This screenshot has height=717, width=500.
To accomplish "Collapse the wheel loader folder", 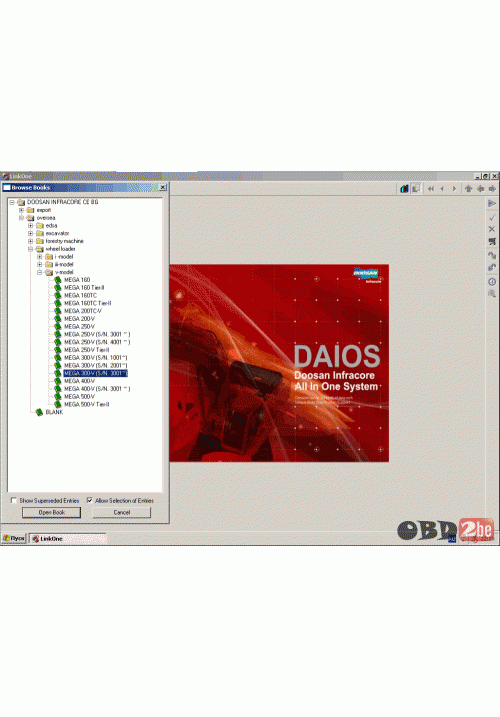I will point(30,249).
